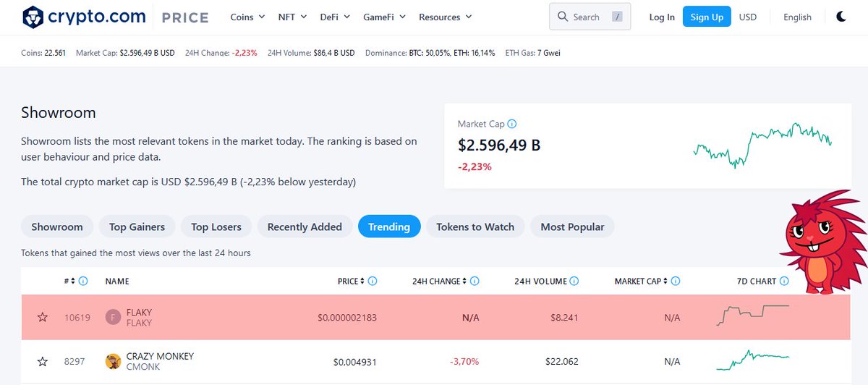Click the Sign Up button
868x385 pixels.
coord(707,17)
